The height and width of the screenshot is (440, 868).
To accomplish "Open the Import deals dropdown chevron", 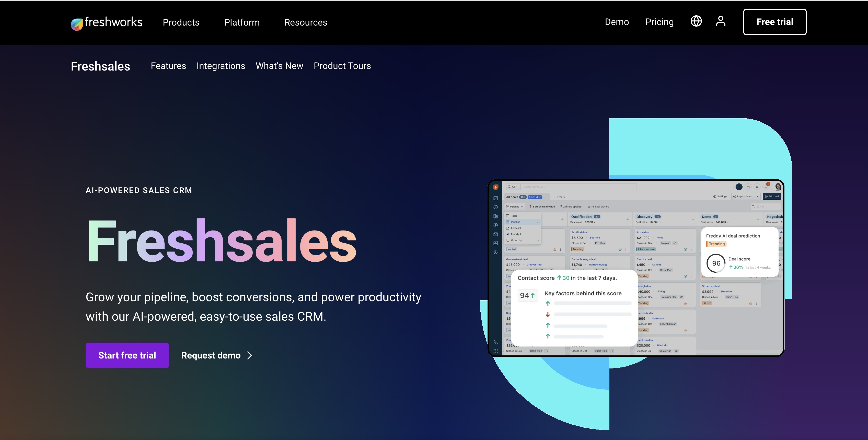I will coord(757,197).
